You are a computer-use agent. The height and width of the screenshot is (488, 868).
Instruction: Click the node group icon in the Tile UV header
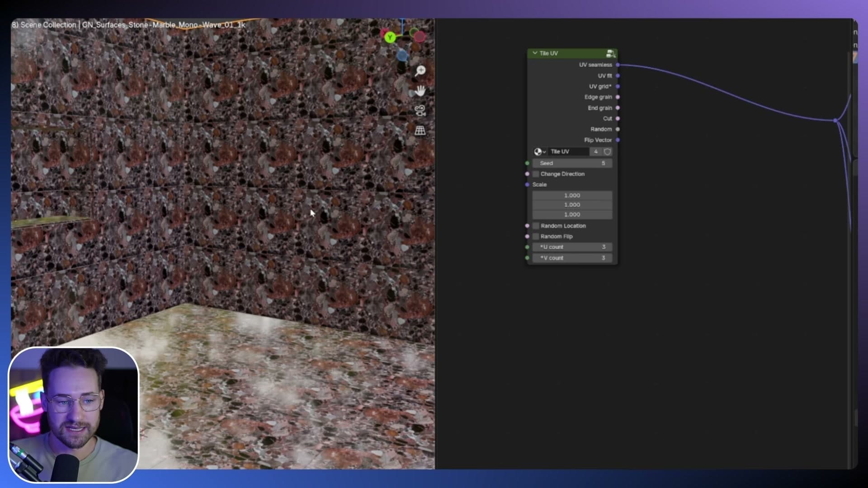610,53
